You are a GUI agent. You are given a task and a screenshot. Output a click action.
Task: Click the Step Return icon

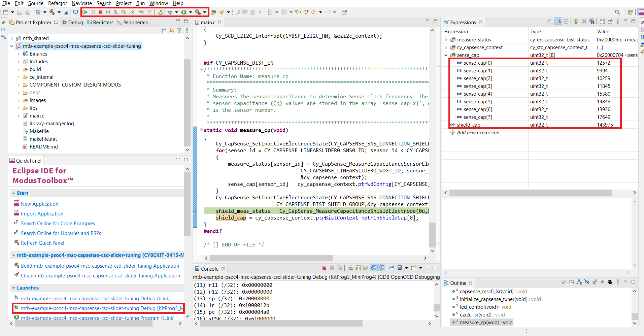(132, 12)
